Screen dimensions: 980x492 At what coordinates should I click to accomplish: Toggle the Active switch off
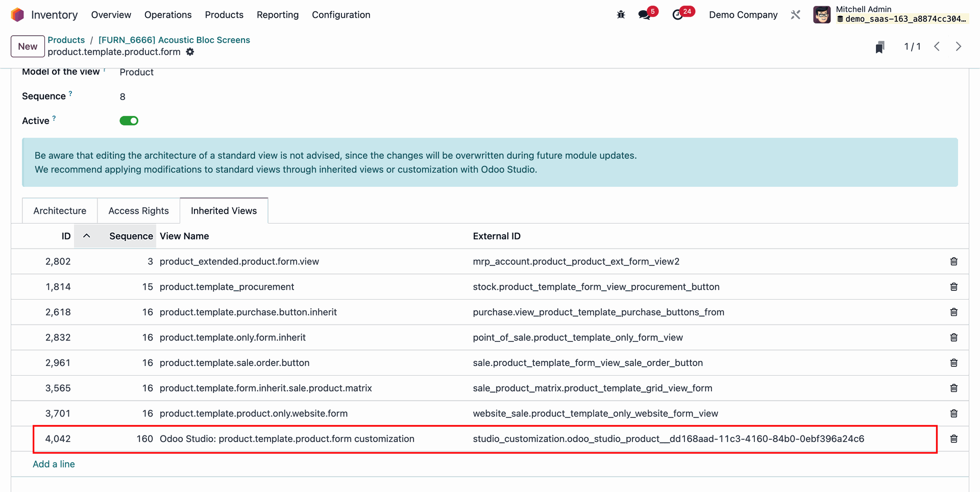(x=129, y=120)
